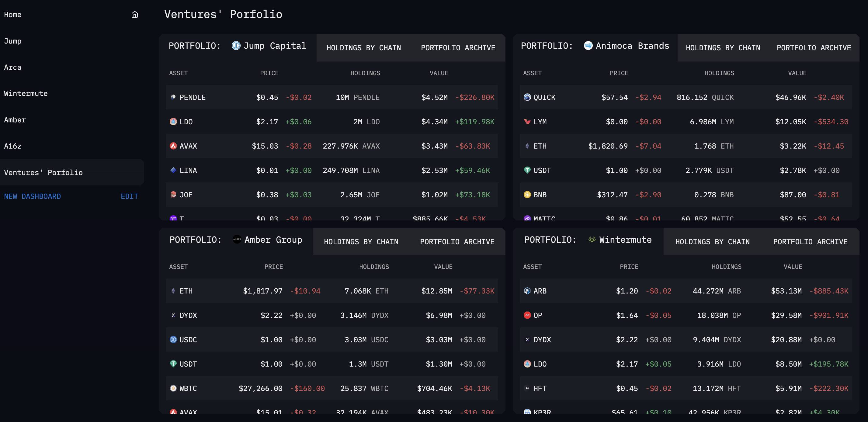Click the DYDX token icon in Amber Group
The width and height of the screenshot is (868, 422).
pyautogui.click(x=173, y=315)
